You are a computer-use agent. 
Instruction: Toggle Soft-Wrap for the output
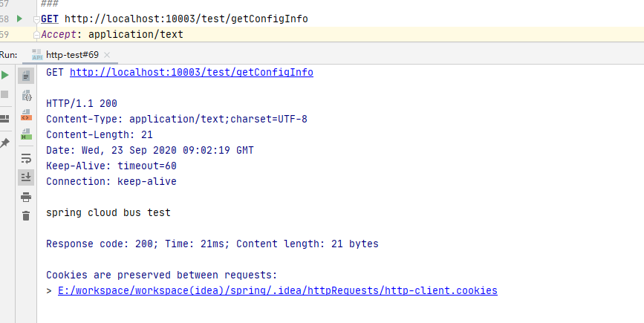coord(26,158)
